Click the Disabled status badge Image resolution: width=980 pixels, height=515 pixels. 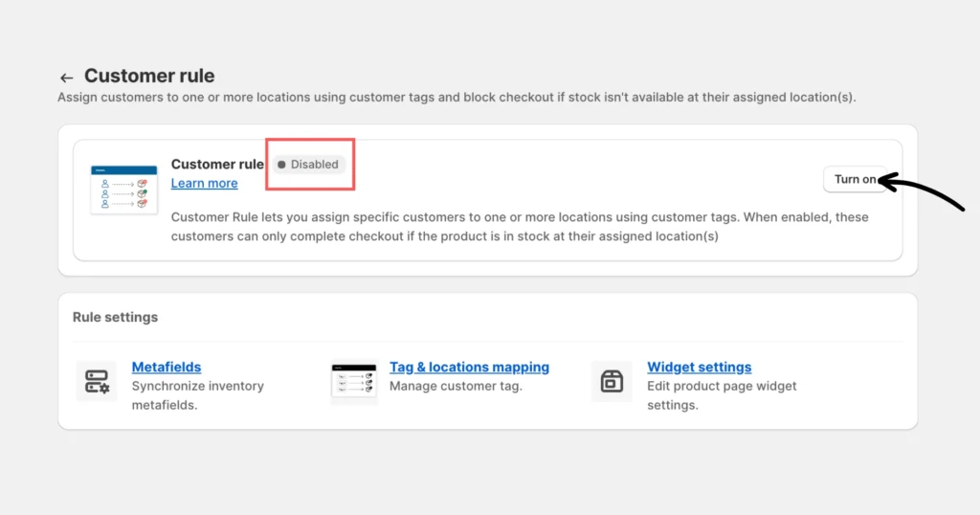point(308,165)
